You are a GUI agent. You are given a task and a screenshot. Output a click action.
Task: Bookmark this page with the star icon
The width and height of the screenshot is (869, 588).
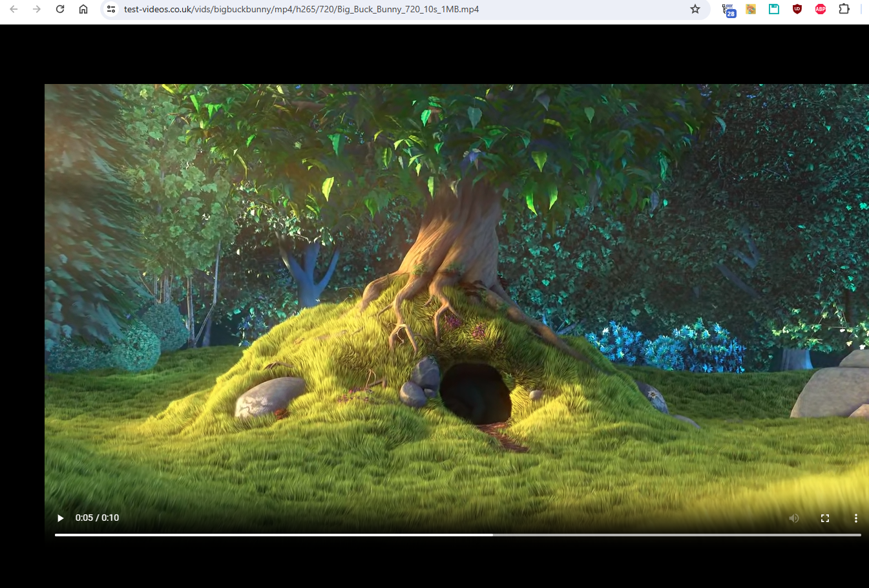coord(695,9)
